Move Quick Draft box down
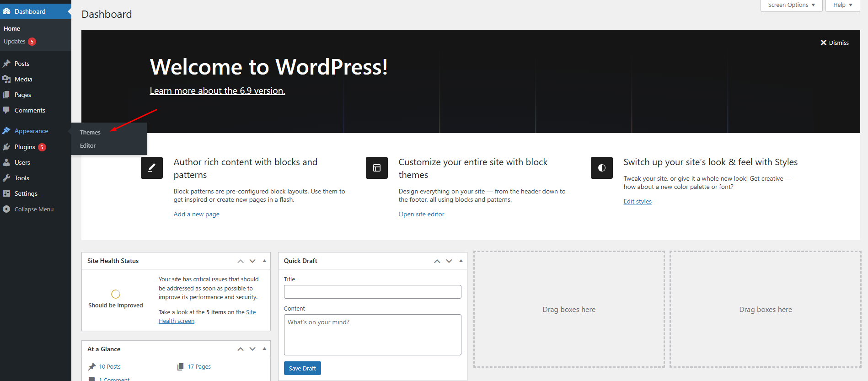Viewport: 868px width, 381px height. point(449,261)
